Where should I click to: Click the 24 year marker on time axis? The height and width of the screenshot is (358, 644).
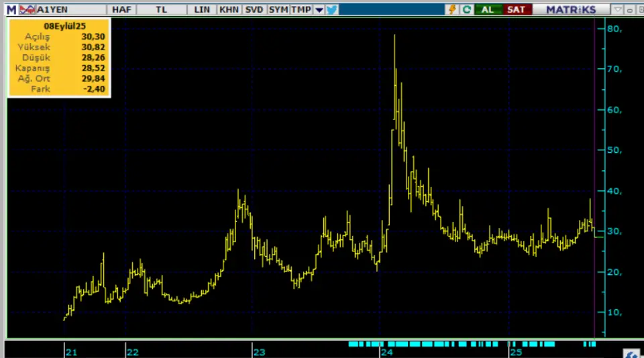(386, 351)
